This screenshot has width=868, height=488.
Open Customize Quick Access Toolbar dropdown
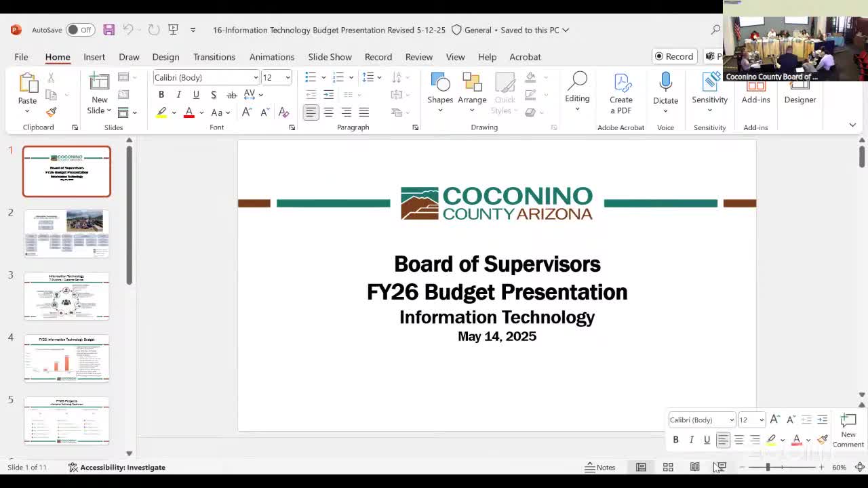point(193,30)
